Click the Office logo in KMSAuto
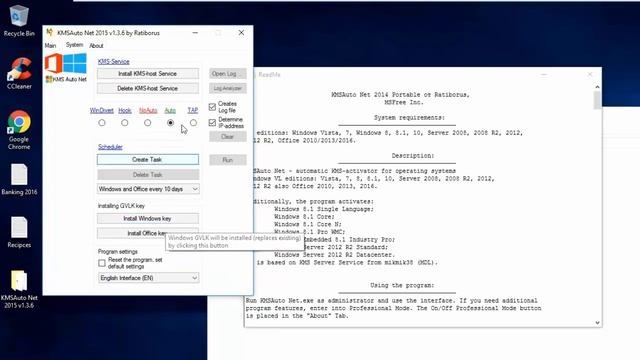Image resolution: width=640 pixels, height=360 pixels. point(53,63)
